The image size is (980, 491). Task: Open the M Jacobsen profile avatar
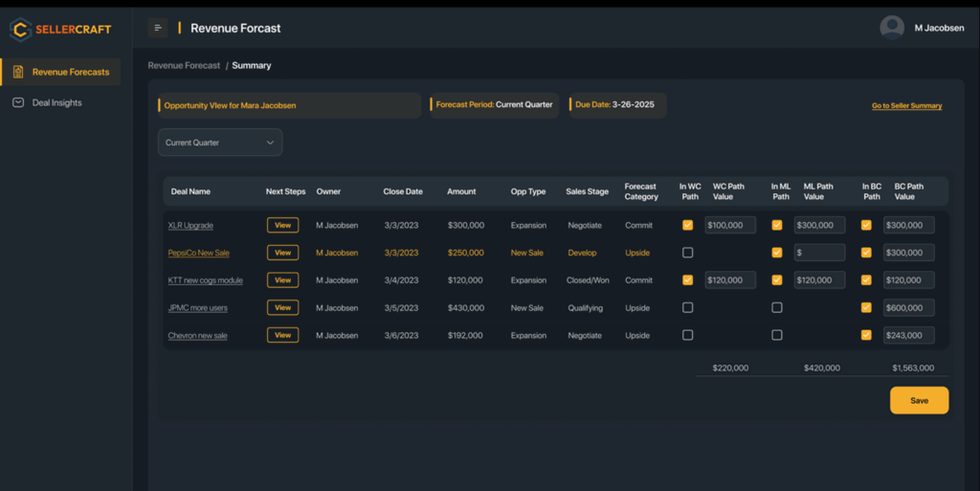[x=892, y=28]
